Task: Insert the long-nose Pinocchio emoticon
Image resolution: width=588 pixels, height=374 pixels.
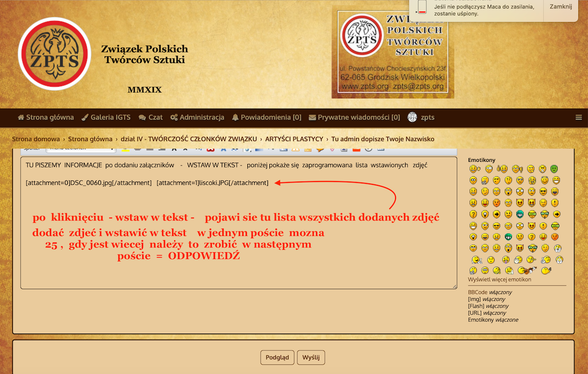Action: pos(531,259)
